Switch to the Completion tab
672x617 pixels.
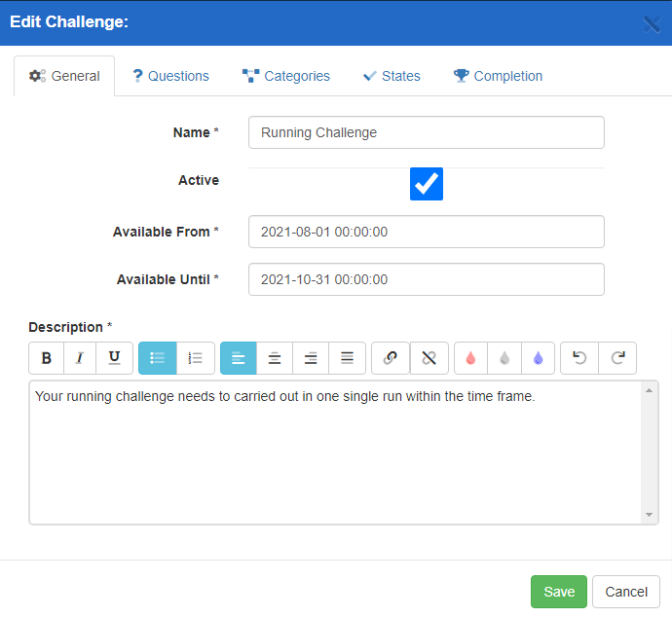[x=498, y=76]
